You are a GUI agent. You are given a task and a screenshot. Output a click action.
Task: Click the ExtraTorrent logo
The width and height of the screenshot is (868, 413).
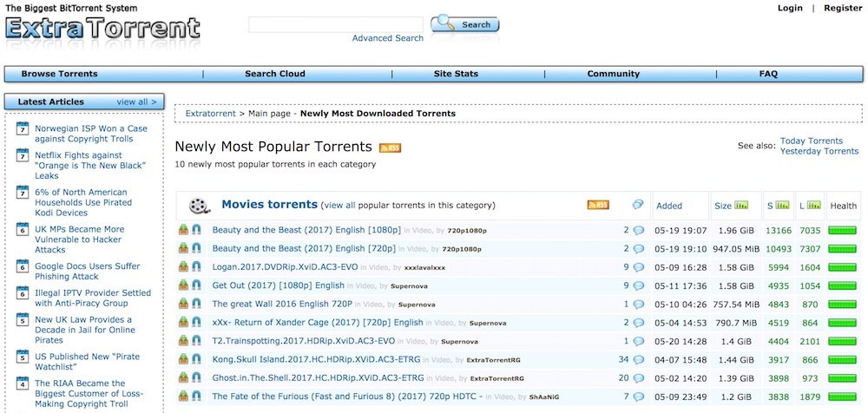102,29
